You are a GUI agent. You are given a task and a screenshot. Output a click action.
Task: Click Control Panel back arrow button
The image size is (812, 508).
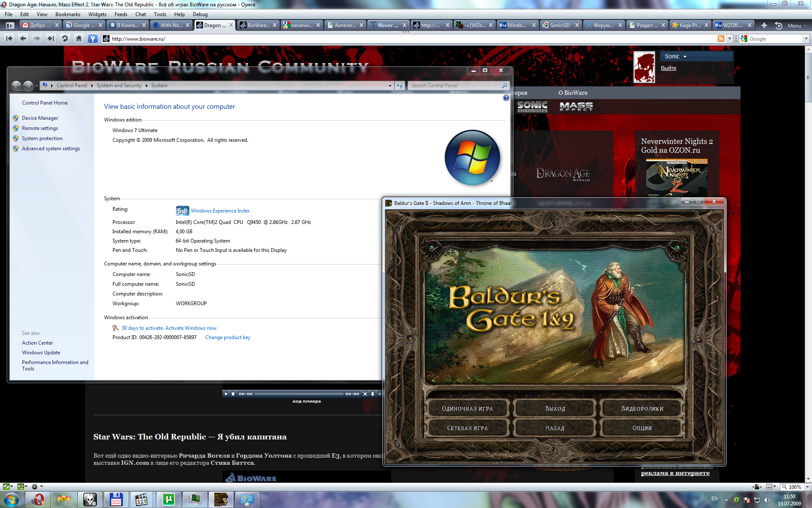pyautogui.click(x=16, y=86)
